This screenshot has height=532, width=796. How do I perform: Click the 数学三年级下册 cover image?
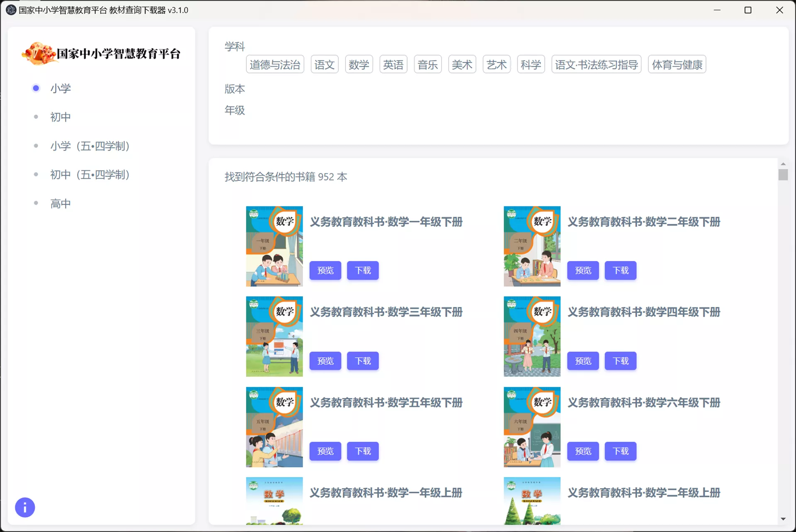pos(274,336)
